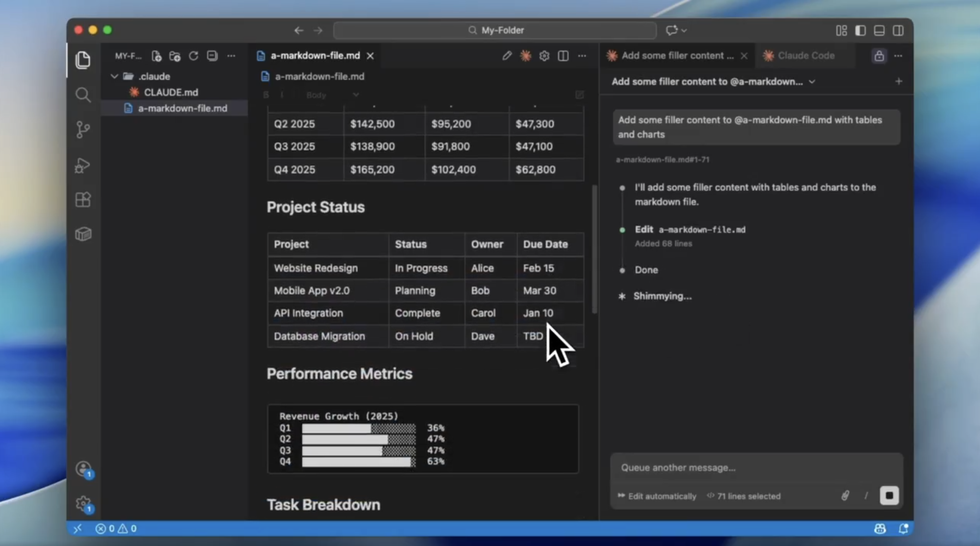The height and width of the screenshot is (546, 980).
Task: Stop the running Claude response
Action: pyautogui.click(x=889, y=495)
